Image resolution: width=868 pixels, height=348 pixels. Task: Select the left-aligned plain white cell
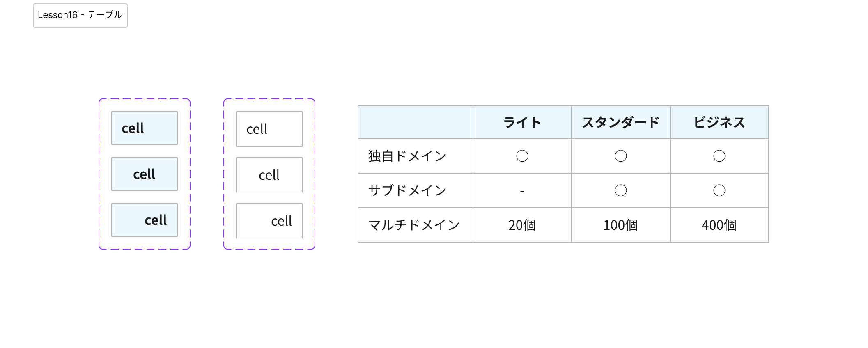[x=269, y=129]
